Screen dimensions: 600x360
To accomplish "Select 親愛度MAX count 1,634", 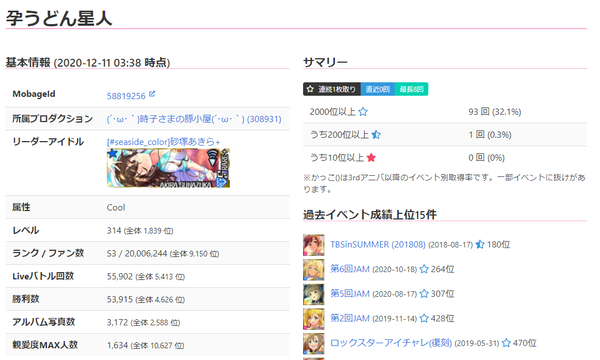I will (x=117, y=345).
